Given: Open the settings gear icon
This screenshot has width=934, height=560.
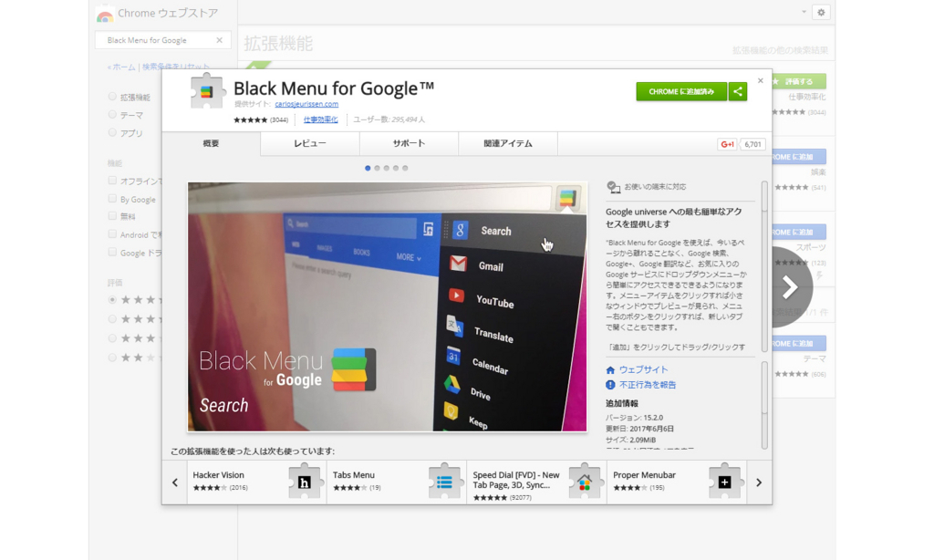Looking at the screenshot, I should (821, 13).
